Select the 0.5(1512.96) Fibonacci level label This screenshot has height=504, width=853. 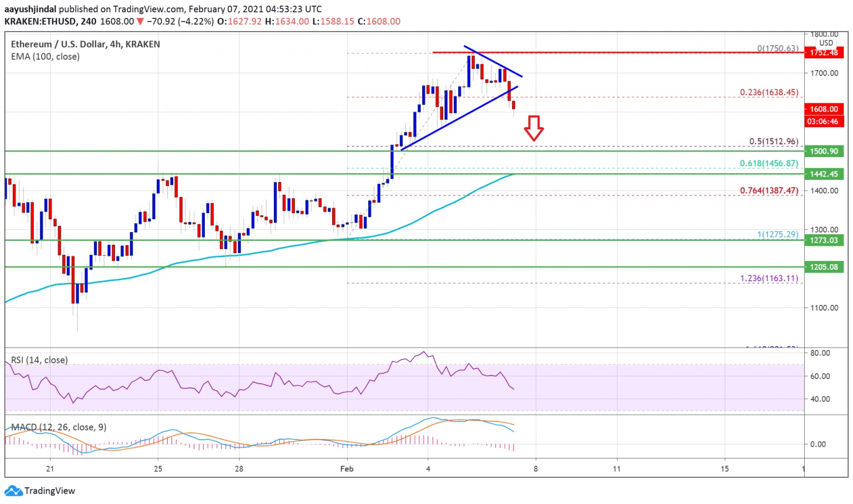774,142
